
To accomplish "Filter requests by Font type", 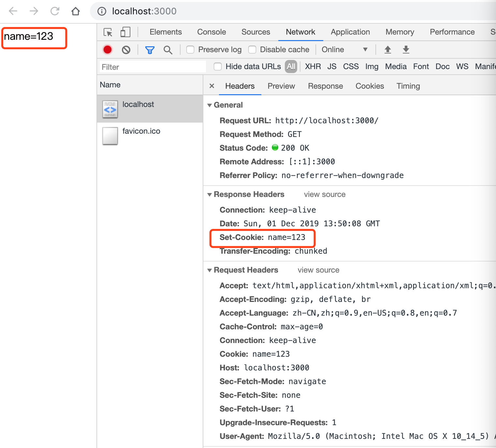I will click(421, 67).
